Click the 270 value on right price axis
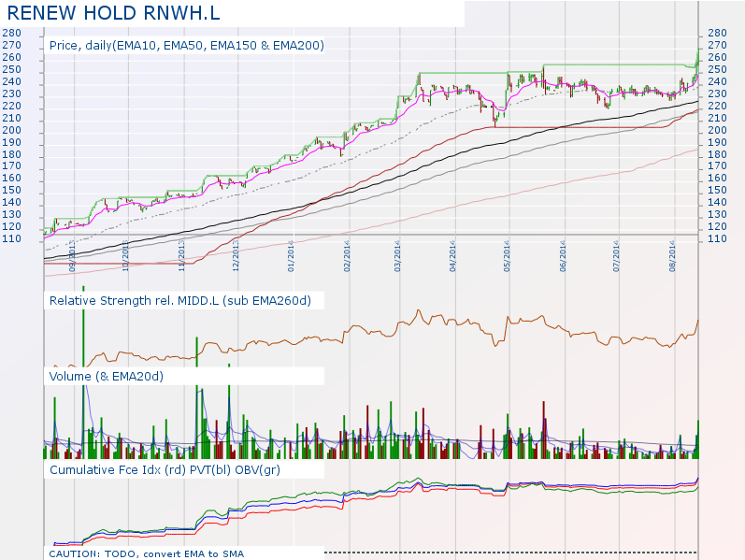The width and height of the screenshot is (745, 560). coord(718,46)
